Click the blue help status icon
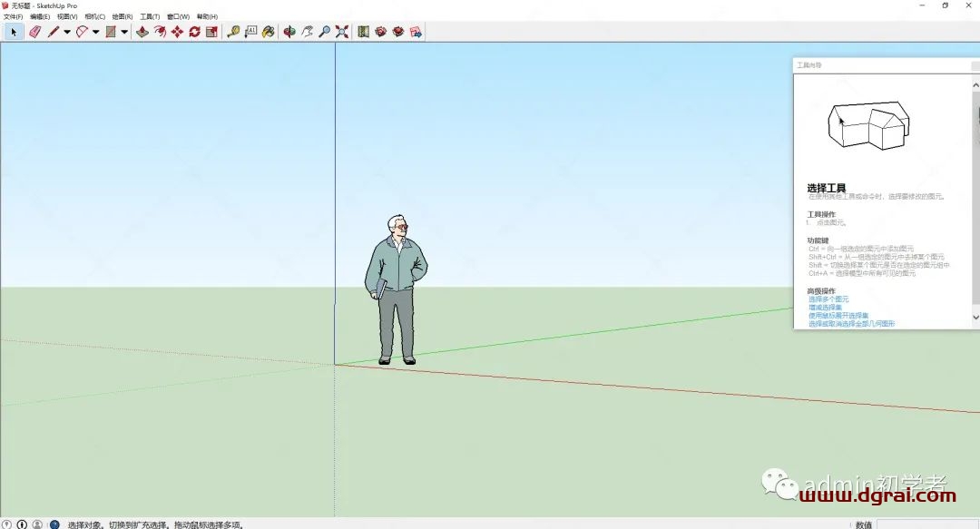 pyautogui.click(x=54, y=524)
